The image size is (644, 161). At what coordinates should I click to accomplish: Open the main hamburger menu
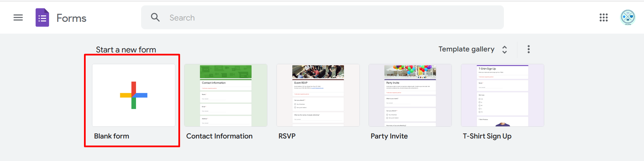pos(18,17)
